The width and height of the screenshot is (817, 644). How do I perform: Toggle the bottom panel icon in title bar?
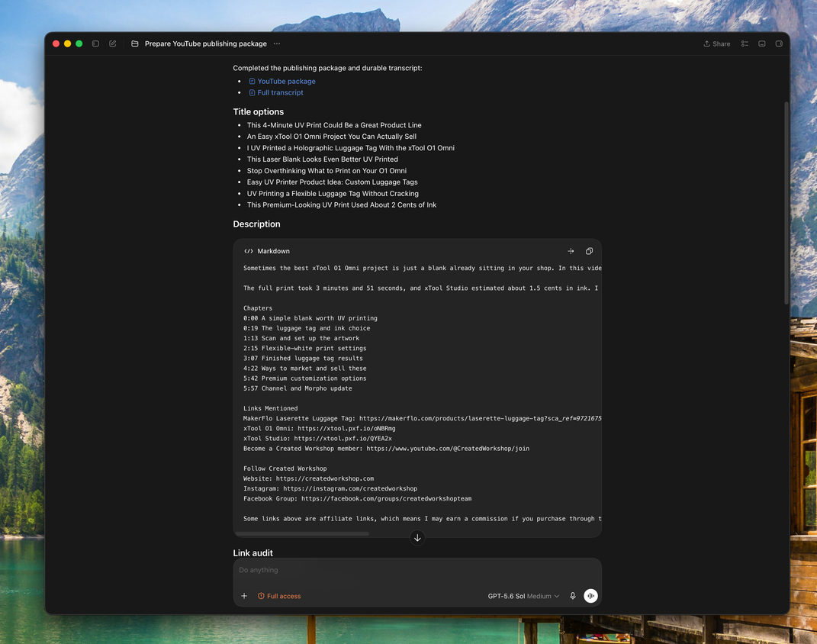(x=762, y=43)
